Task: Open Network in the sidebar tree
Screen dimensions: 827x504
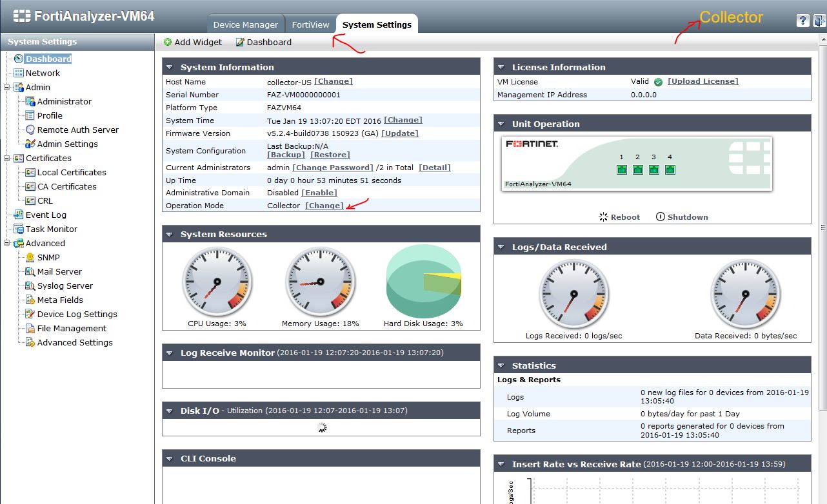Action: [x=43, y=73]
